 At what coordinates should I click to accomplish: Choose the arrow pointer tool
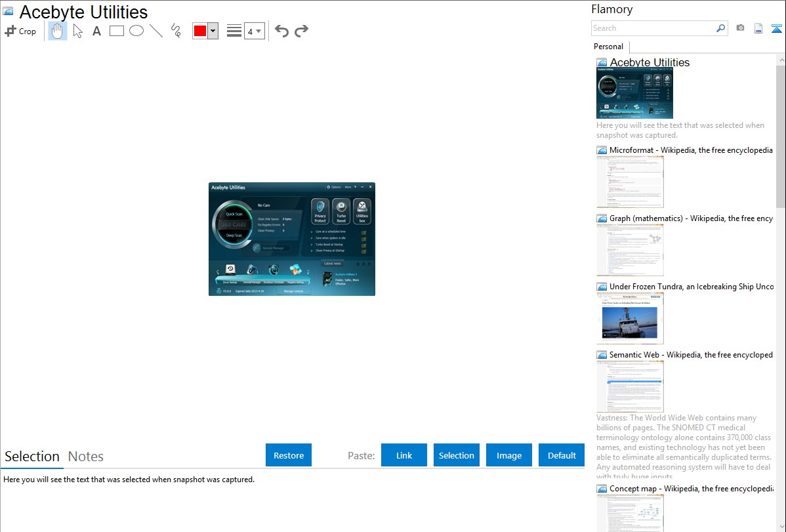77,31
